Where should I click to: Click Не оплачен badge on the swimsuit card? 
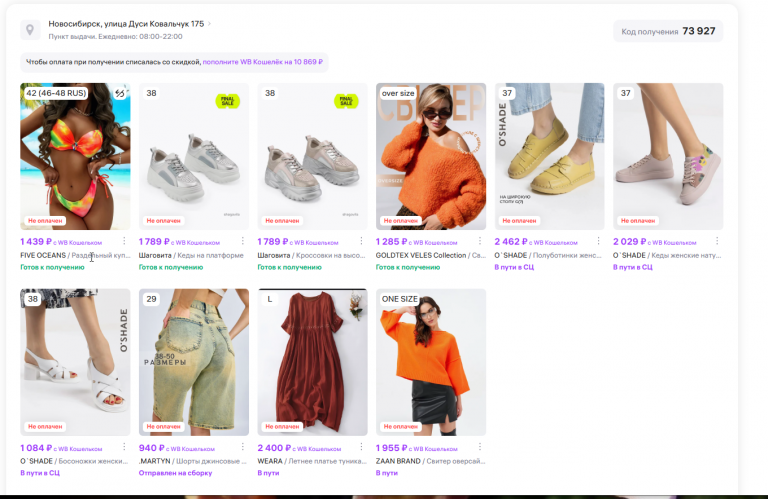tap(45, 221)
